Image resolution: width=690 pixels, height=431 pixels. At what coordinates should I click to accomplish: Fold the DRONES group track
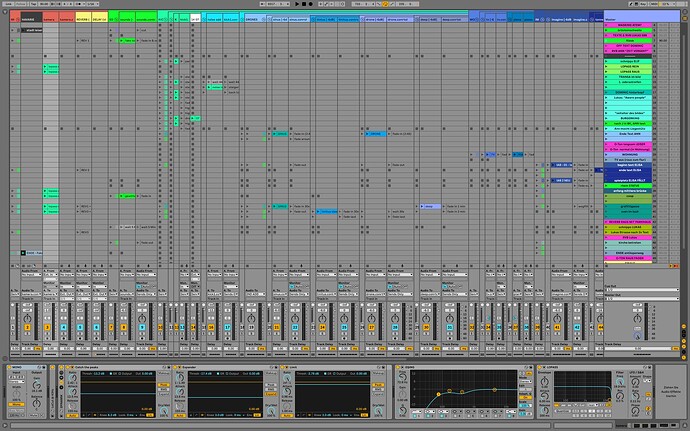(265, 19)
